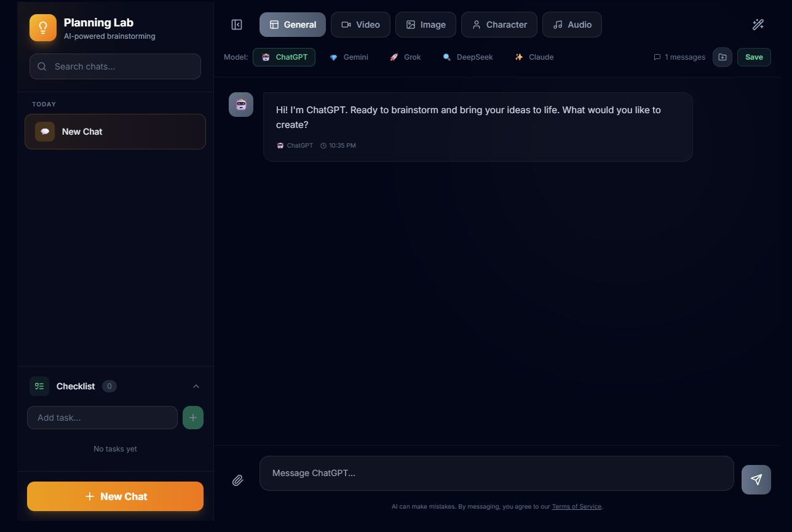Enable the DeepSeek model
Screen dimensions: 792x532
click(467, 57)
